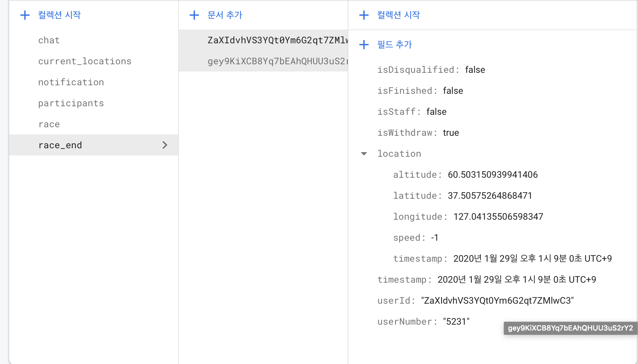Click plus icon beside 필드 추가
638x364 pixels.
[364, 45]
